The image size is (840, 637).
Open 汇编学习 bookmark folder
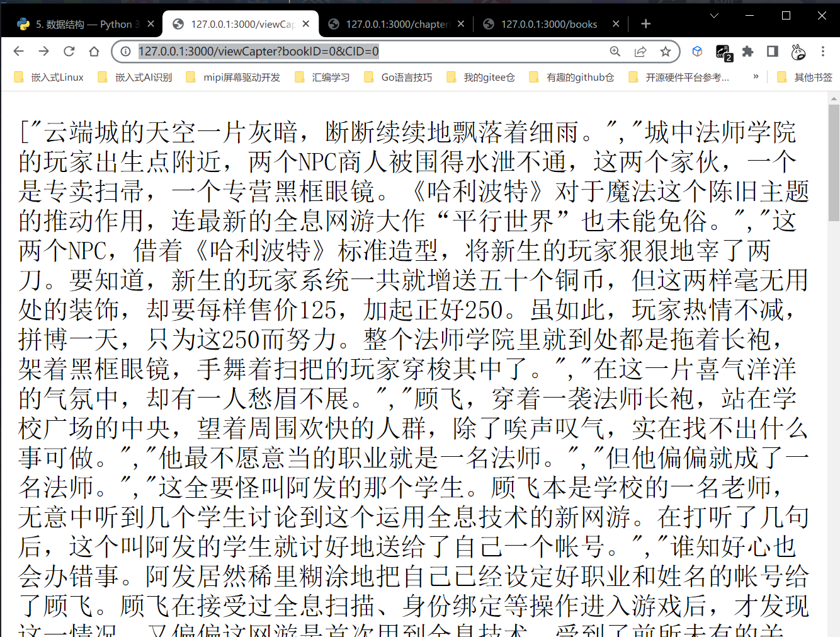coord(322,77)
